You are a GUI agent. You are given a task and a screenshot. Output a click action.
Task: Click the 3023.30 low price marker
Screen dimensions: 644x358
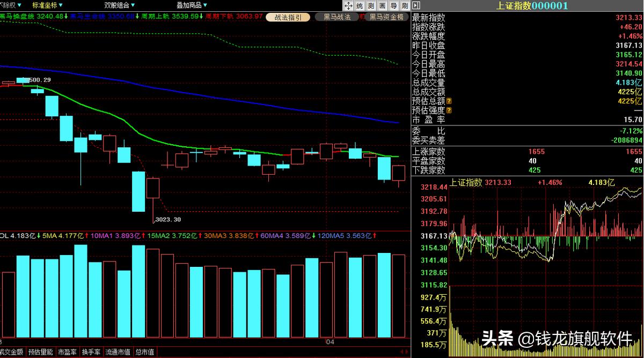click(x=167, y=219)
